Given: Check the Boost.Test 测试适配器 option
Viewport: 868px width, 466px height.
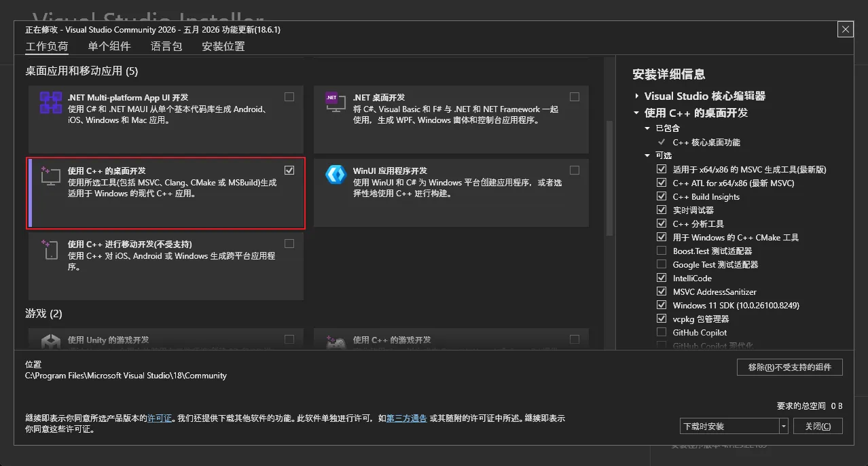Looking at the screenshot, I should (x=662, y=251).
